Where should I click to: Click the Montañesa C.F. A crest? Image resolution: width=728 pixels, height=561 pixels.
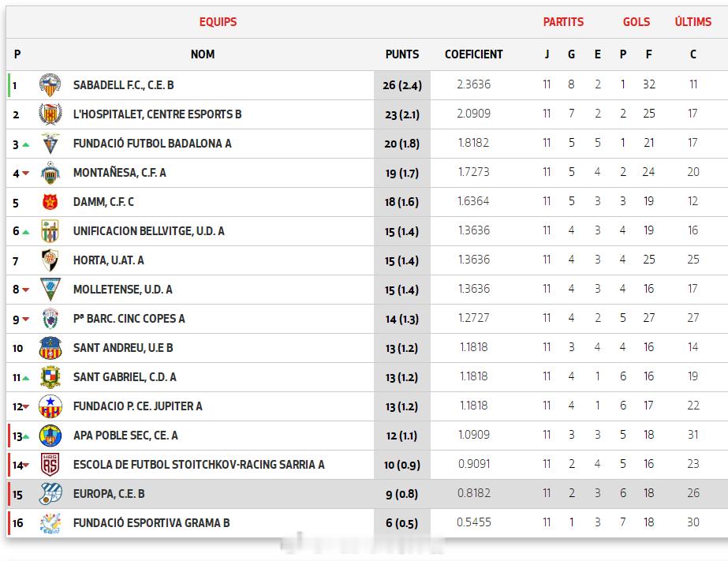[x=50, y=173]
